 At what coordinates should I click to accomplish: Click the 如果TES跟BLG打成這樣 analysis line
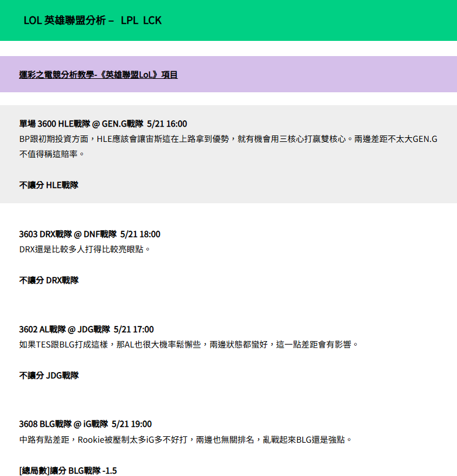tap(189, 345)
